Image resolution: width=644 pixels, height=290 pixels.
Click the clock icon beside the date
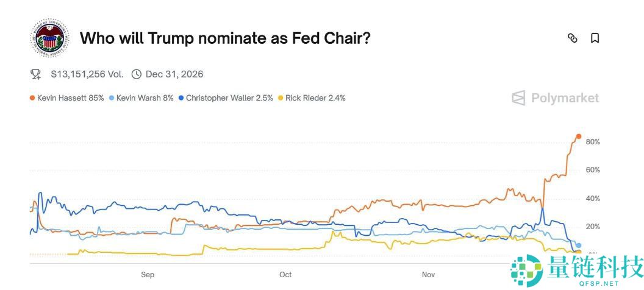[137, 74]
